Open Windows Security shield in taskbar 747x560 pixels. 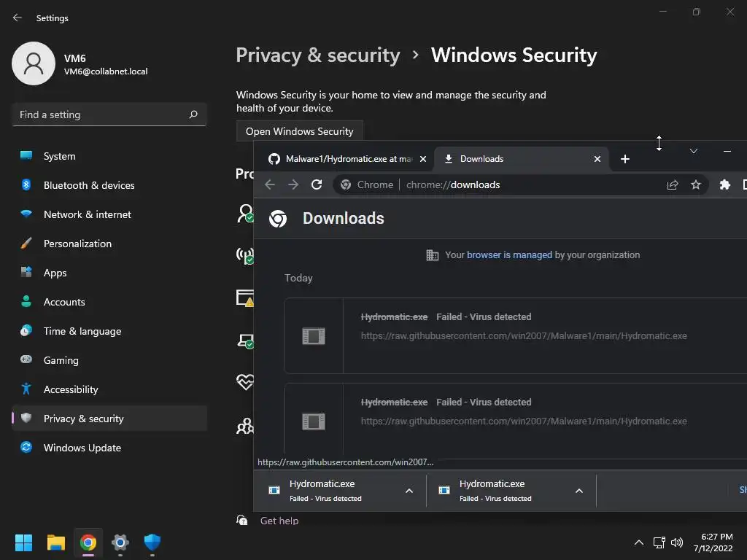[x=152, y=542]
